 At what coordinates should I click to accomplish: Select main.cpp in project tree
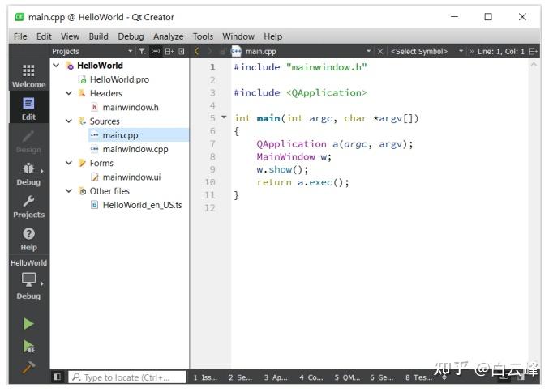point(120,135)
